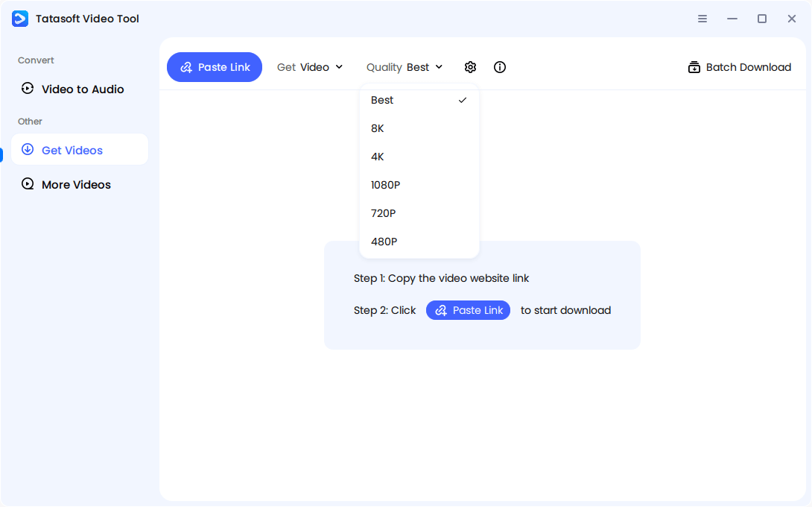Open the settings gear icon
Image resolution: width=812 pixels, height=507 pixels.
(470, 67)
